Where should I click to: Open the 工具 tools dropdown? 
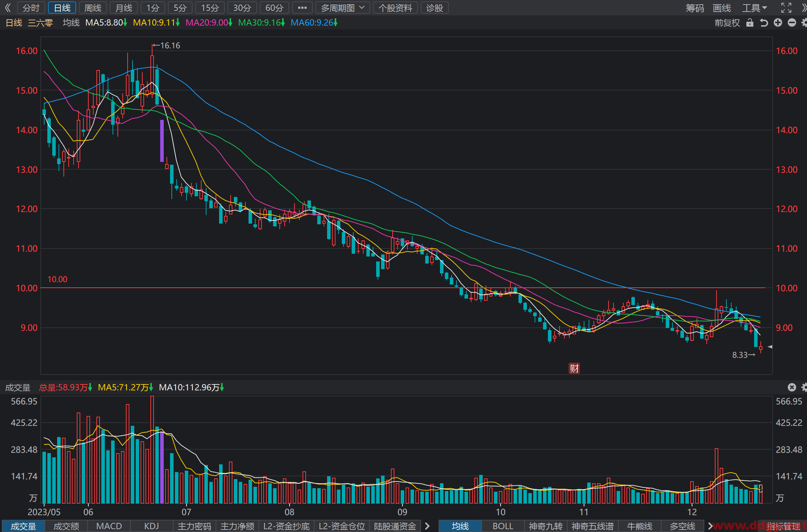(755, 8)
